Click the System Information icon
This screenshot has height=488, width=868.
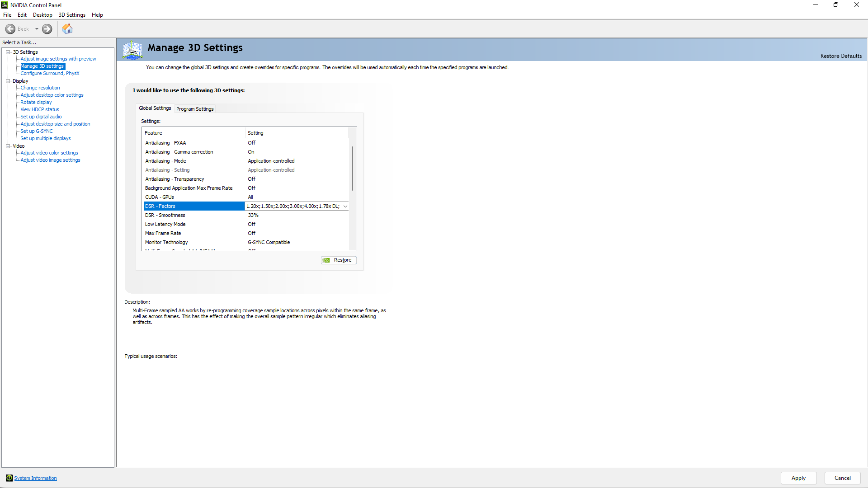9,478
